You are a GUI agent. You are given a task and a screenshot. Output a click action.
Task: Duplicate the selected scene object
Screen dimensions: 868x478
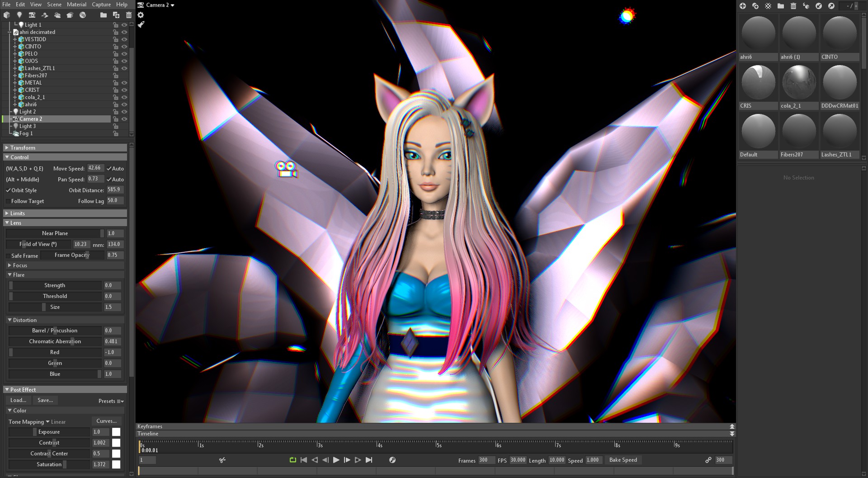pyautogui.click(x=116, y=15)
